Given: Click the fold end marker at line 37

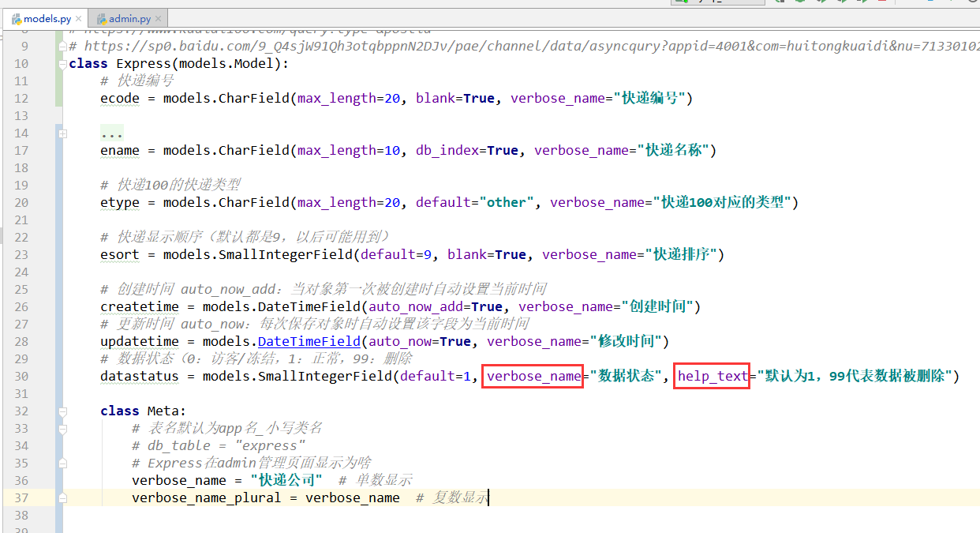Looking at the screenshot, I should (x=62, y=497).
